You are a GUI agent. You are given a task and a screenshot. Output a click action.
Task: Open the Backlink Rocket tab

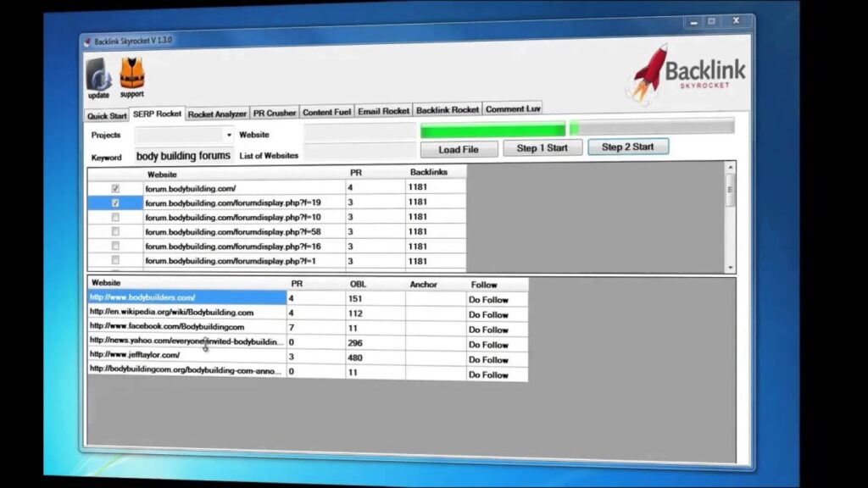click(448, 109)
